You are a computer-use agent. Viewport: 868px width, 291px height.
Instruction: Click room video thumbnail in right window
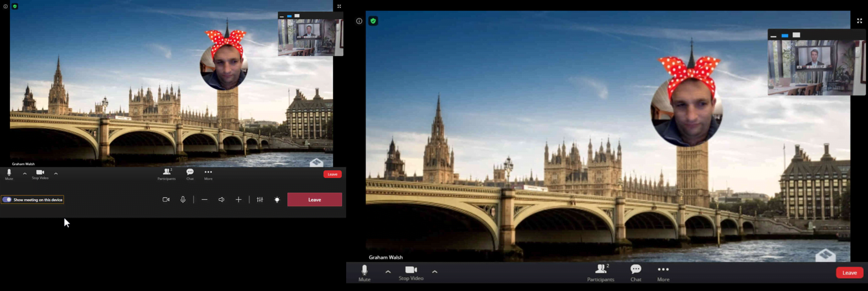[817, 68]
